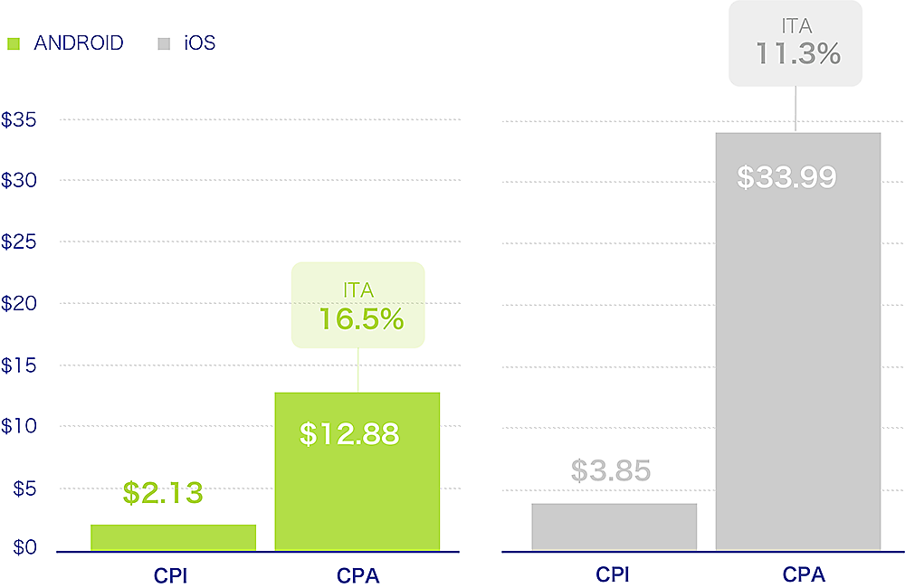Click the $33.99 value label
The image size is (905, 588).
coord(786,176)
